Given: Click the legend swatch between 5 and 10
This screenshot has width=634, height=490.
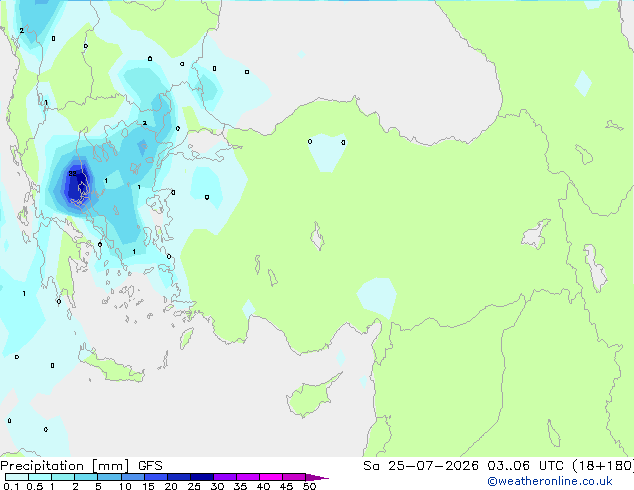Looking at the screenshot, I should pos(109,477).
